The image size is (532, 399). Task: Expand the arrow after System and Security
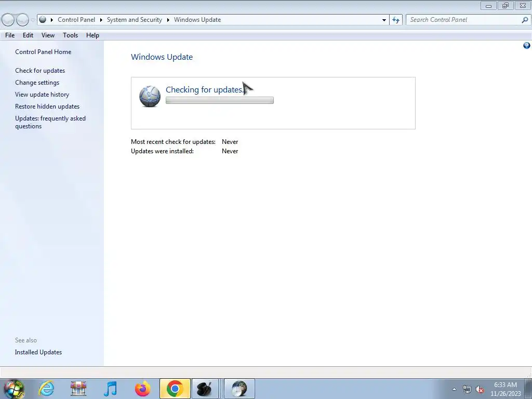click(168, 20)
